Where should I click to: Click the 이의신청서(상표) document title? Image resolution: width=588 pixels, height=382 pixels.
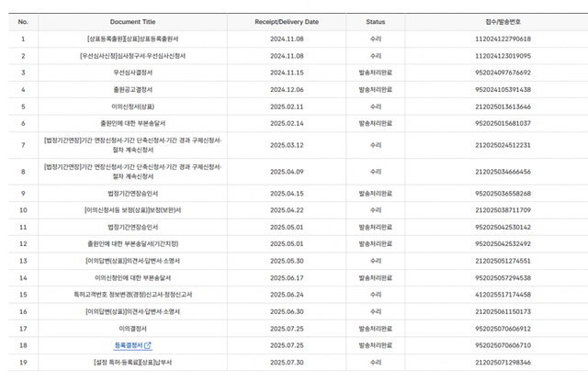pos(132,107)
